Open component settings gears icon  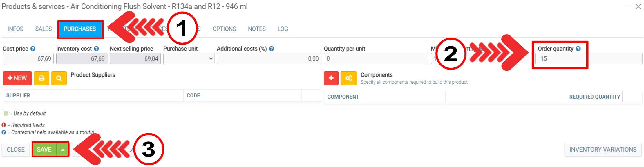(x=348, y=78)
